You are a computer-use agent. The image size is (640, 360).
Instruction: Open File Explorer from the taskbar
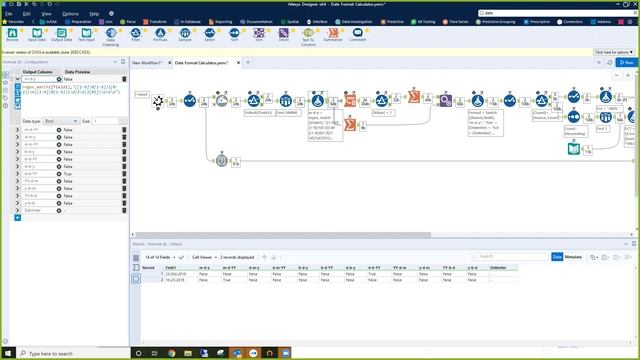tap(188, 353)
